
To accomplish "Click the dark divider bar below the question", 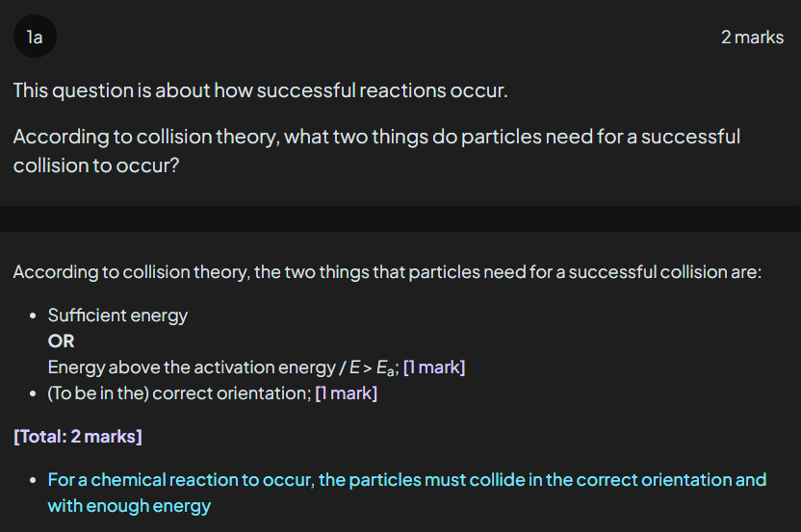I will pos(400,218).
